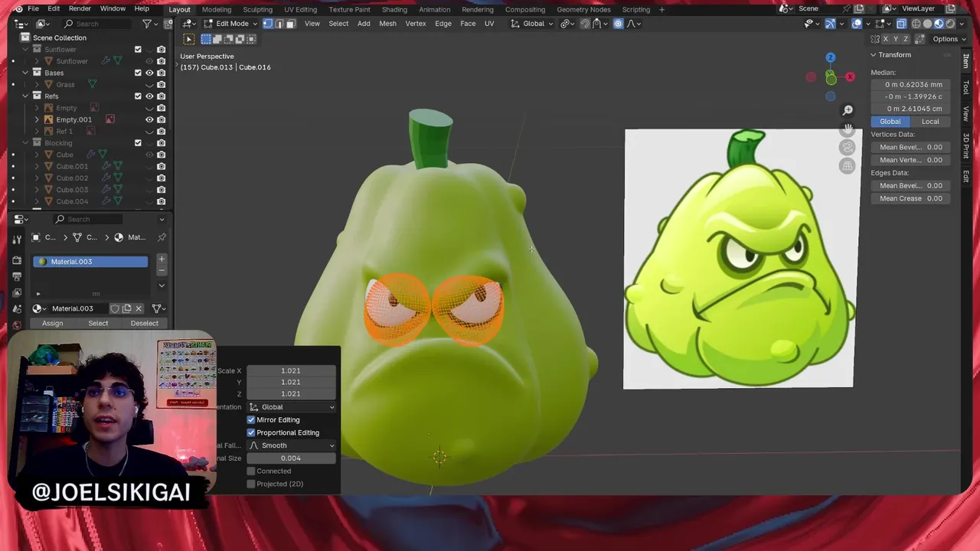Select rendered viewport shading

(x=950, y=24)
